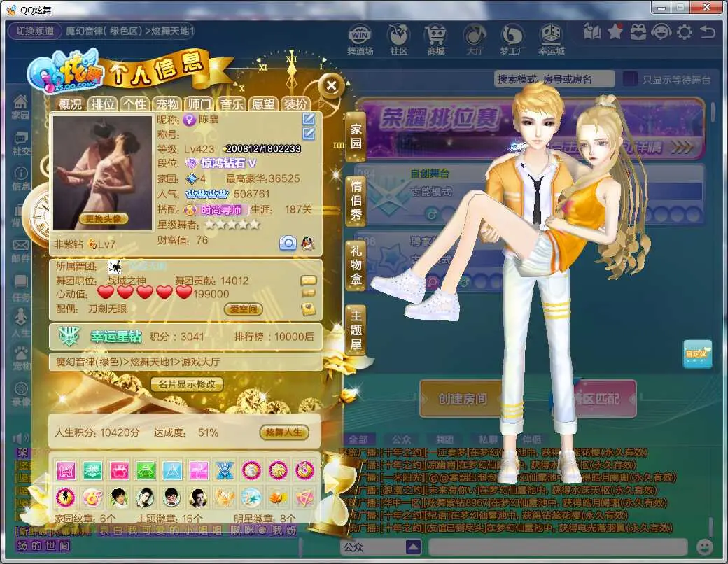This screenshot has width=728, height=564.
Task: Open the 梦工厂 icon
Action: coord(512,39)
